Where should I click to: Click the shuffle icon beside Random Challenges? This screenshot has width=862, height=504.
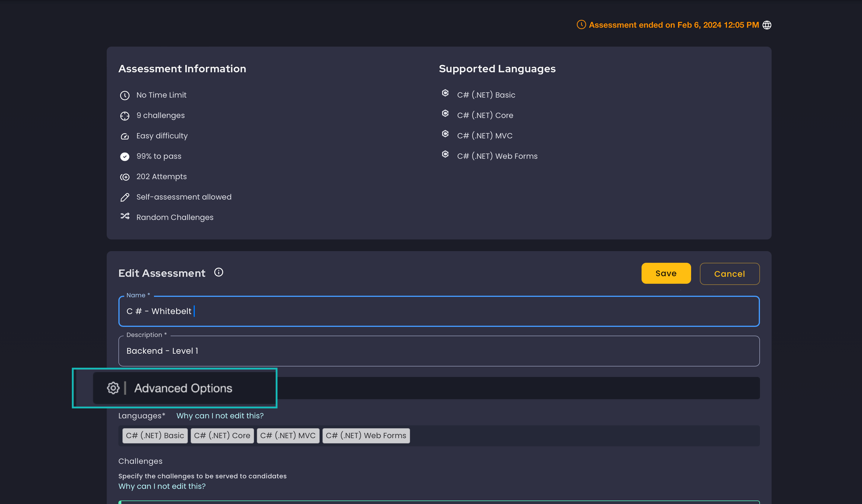click(125, 216)
